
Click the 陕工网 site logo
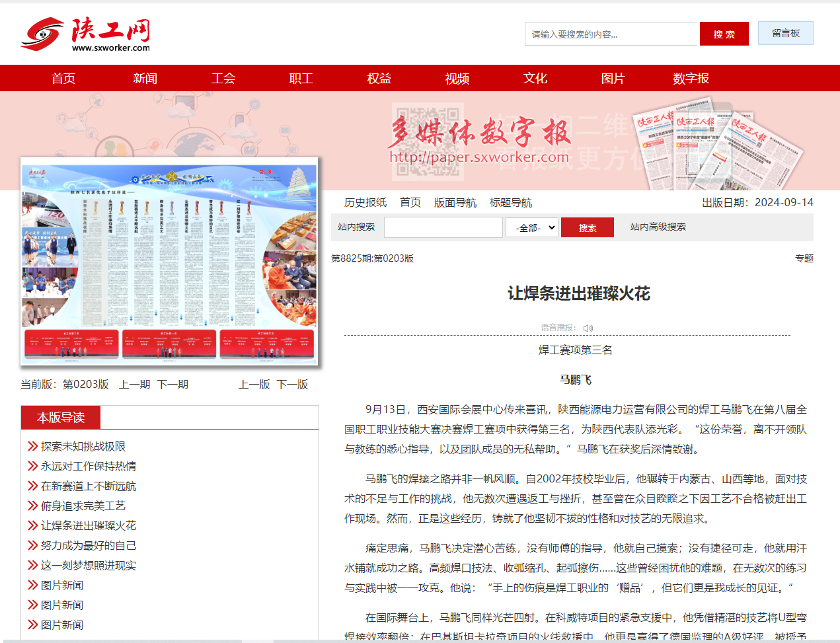point(85,34)
